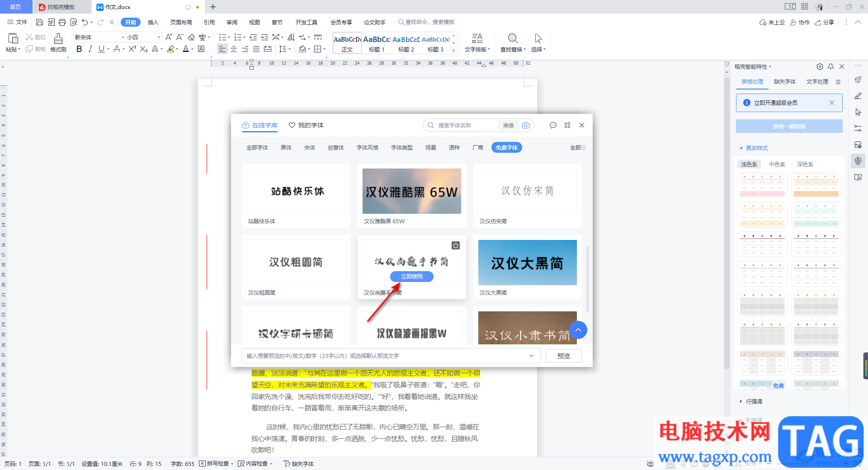This screenshot has height=470, width=868.
Task: Click Clear Formatting eraser icon
Action: tap(191, 37)
